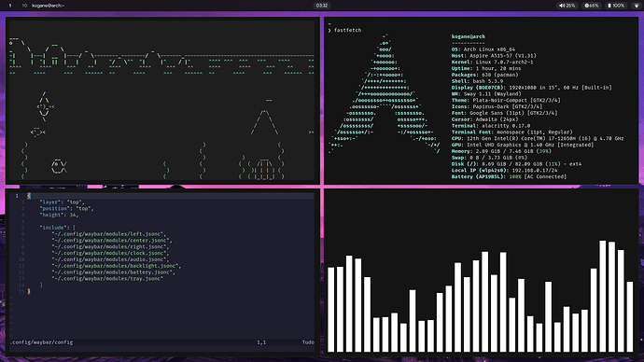This screenshot has height=362, width=644.
Task: Place cursor on modules/tray.jsonc path
Action: click(x=107, y=278)
